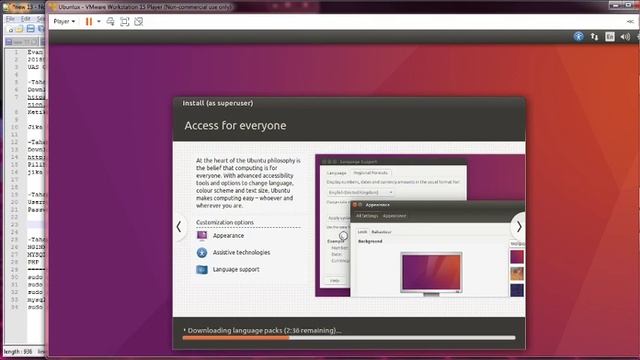Click the New file icon in Notepad++ toolbar
640x360 pixels.
point(11,29)
